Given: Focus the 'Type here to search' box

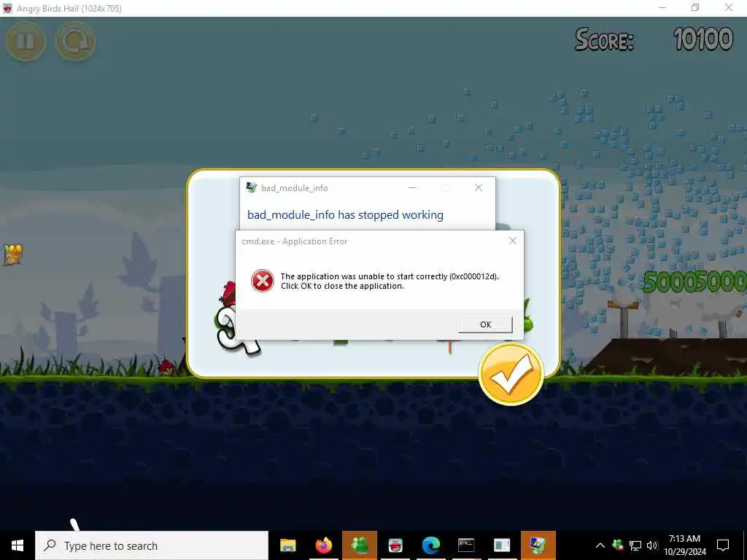Looking at the screenshot, I should [152, 545].
